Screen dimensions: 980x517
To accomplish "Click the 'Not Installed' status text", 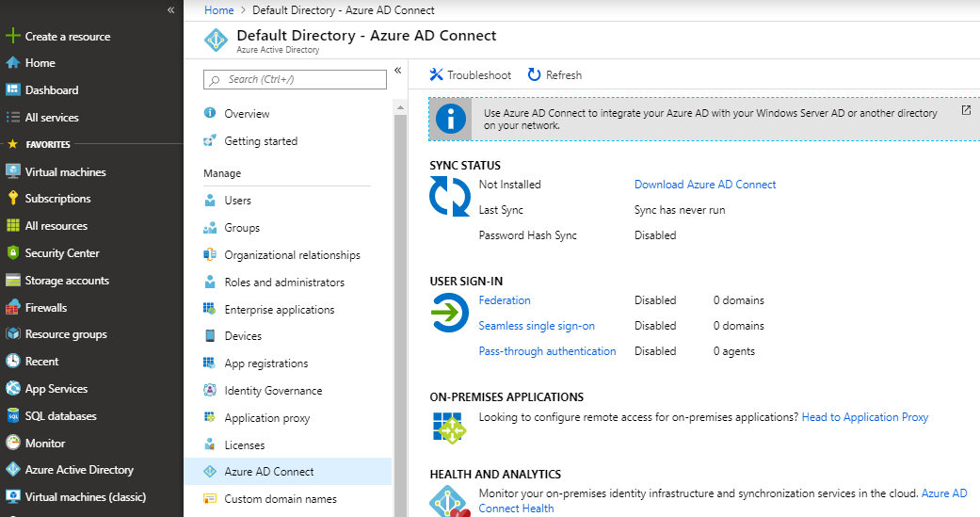I will click(x=509, y=185).
